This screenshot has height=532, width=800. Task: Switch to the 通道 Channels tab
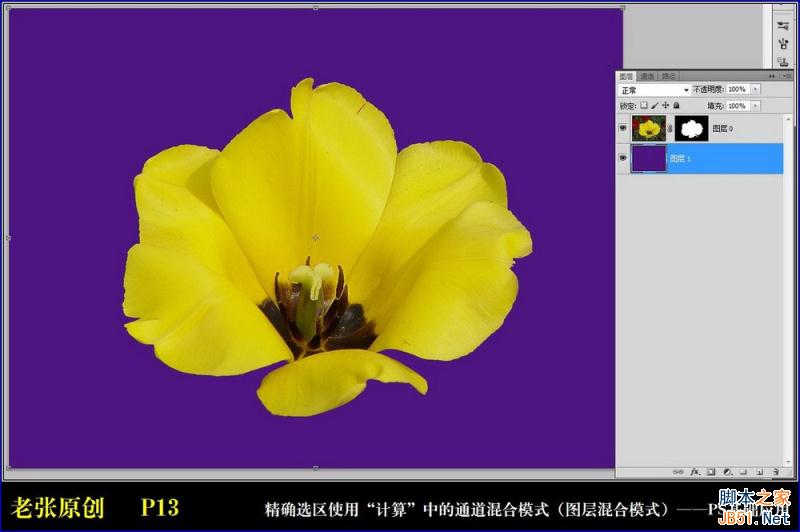click(x=647, y=76)
